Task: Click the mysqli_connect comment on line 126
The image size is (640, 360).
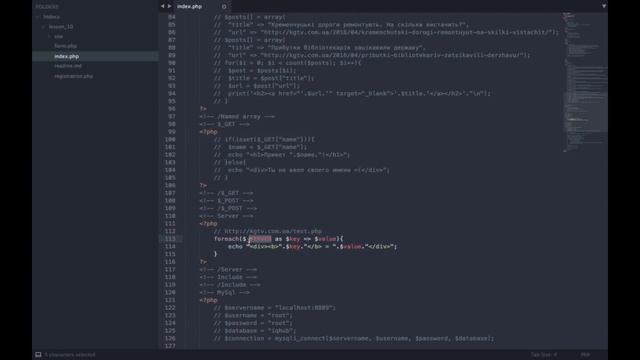Action: click(x=353, y=338)
